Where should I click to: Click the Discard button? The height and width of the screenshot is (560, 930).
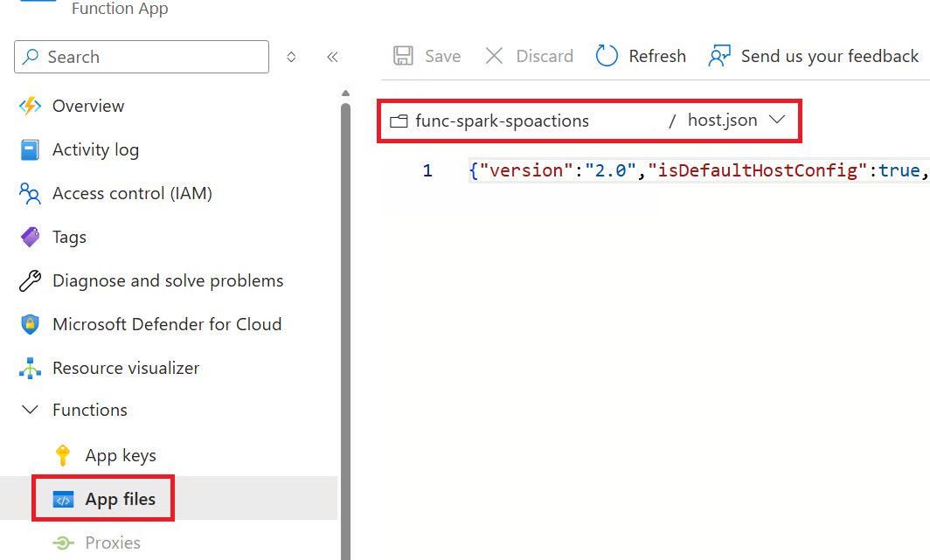[528, 55]
